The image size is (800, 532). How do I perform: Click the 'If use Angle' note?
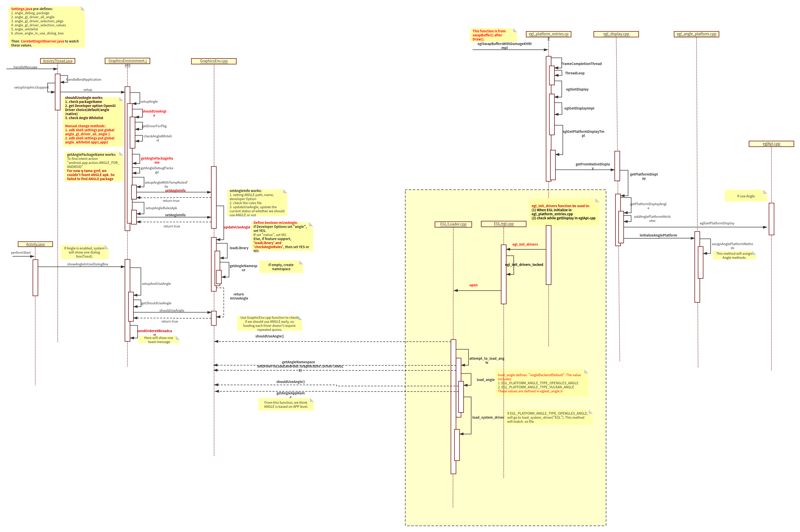746,196
